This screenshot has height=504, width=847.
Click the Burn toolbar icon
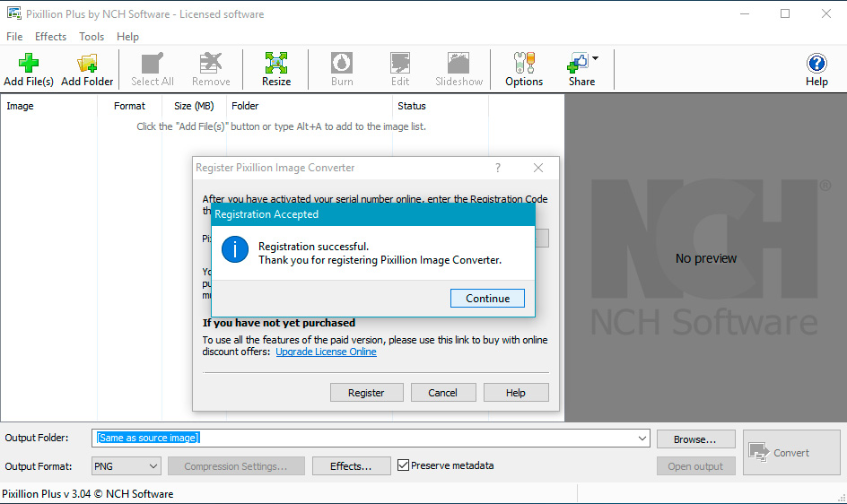coord(342,69)
